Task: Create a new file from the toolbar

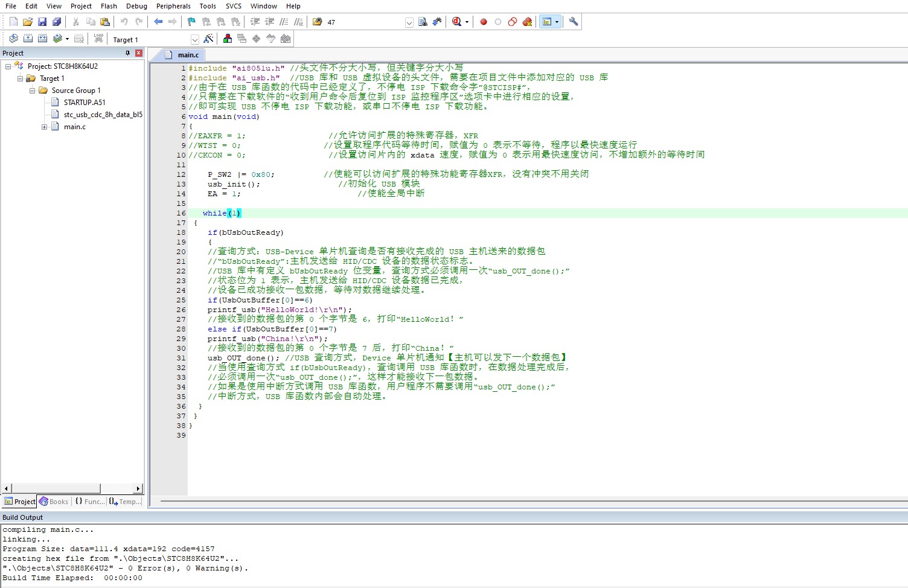Action: pyautogui.click(x=13, y=22)
